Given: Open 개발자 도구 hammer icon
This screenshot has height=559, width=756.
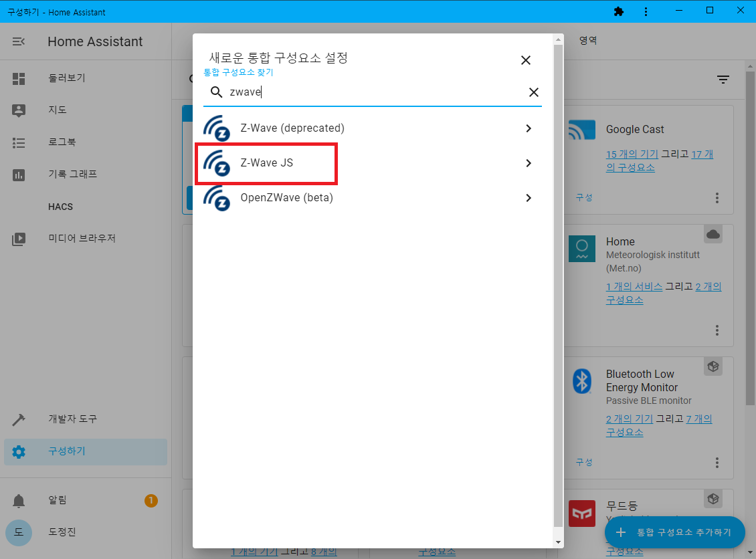Looking at the screenshot, I should pos(18,419).
